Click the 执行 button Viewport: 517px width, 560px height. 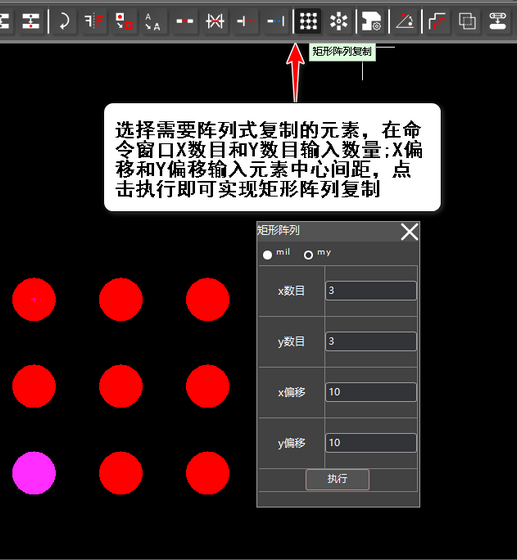tap(337, 479)
